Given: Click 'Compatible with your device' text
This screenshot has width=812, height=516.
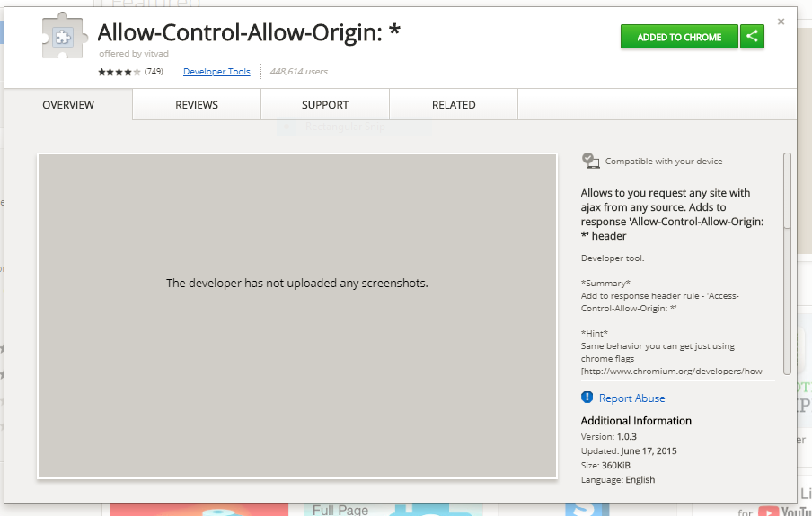Looking at the screenshot, I should [x=664, y=161].
